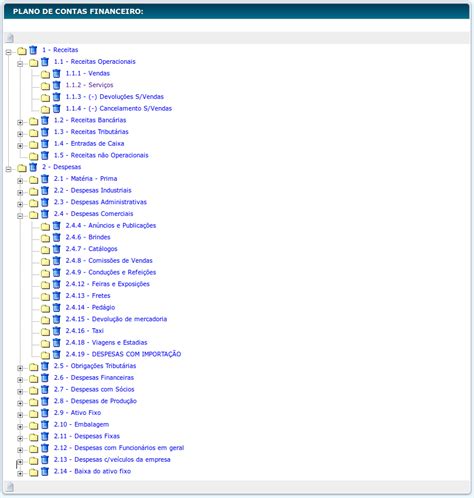
Task: Open the 1.3 Receitas Tributárias account link
Action: [91, 132]
